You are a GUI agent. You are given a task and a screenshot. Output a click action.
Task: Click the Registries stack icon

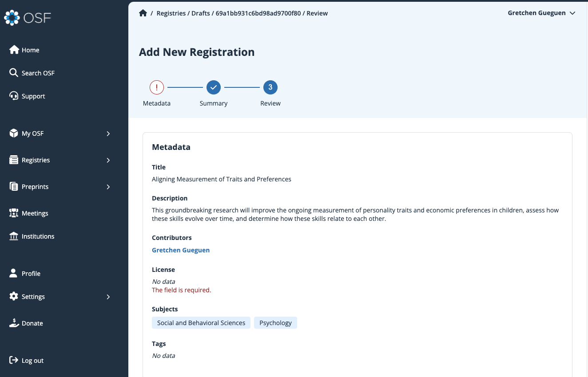point(14,160)
